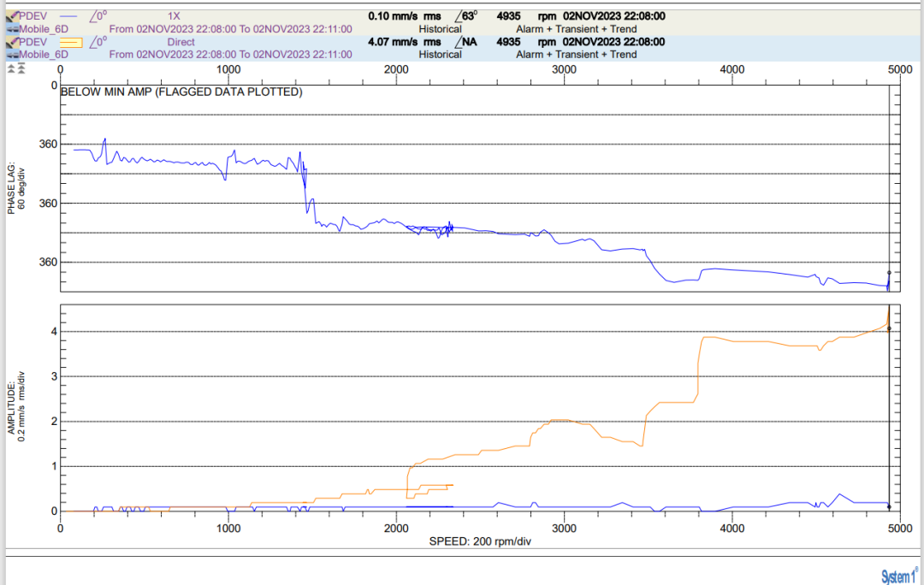Collapse all using the up-arrows-with-bar icon
The width and height of the screenshot is (924, 585).
[x=21, y=69]
